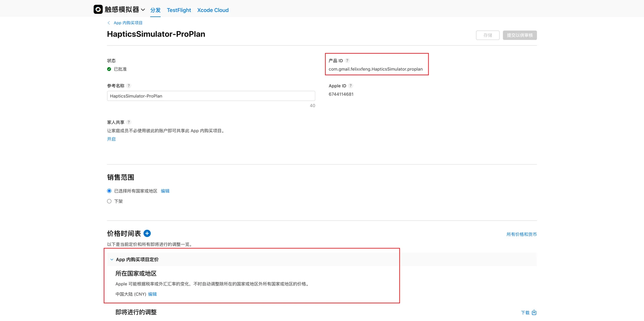Click the 中国大陆 (CNY) text
Image resolution: width=644 pixels, height=321 pixels.
click(x=131, y=294)
